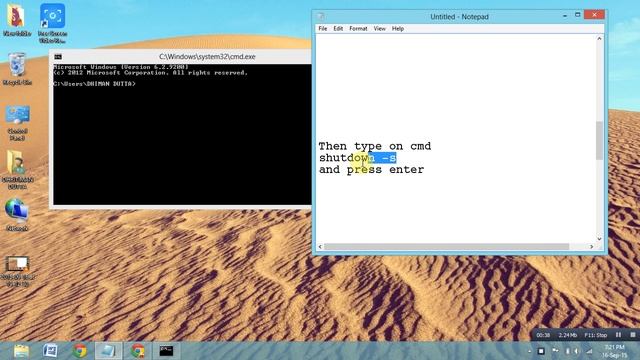Click the cmd.exe title bar system icon
The height and width of the screenshot is (360, 640).
58,57
